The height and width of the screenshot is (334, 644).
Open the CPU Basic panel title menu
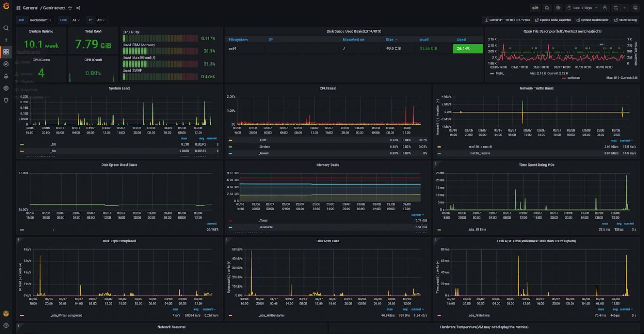pos(328,88)
